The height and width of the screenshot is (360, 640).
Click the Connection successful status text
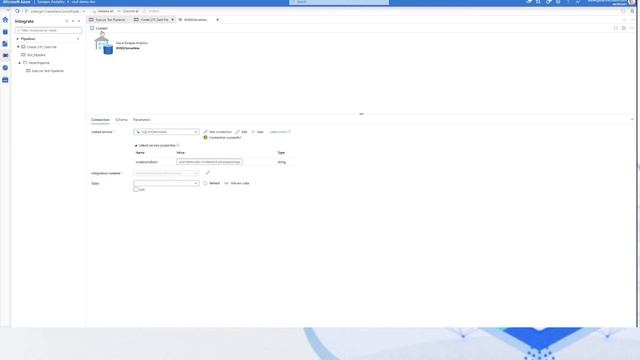[x=225, y=138]
